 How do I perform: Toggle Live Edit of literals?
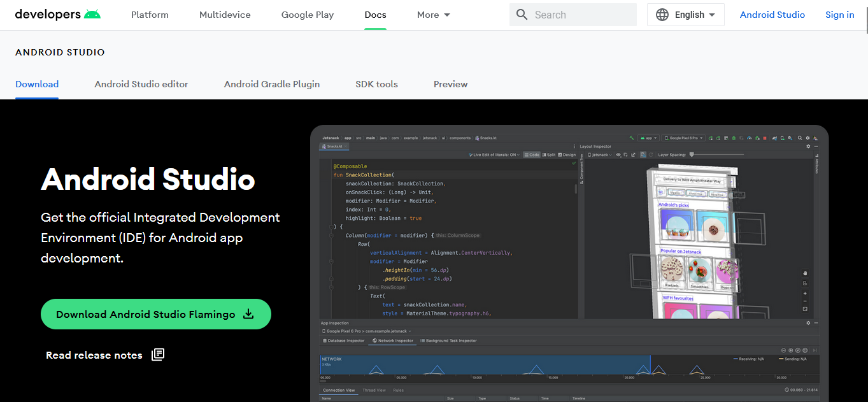point(495,155)
